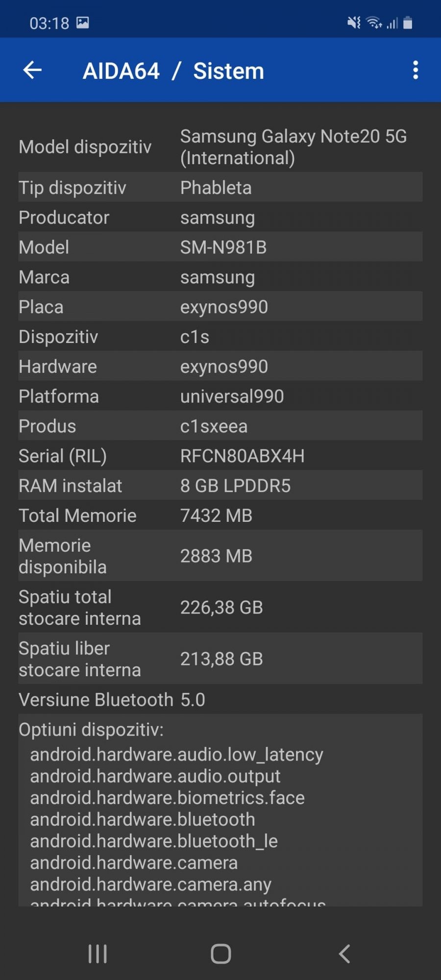Tap the AIDA64 / Sistem title
The height and width of the screenshot is (980, 441).
pos(173,71)
